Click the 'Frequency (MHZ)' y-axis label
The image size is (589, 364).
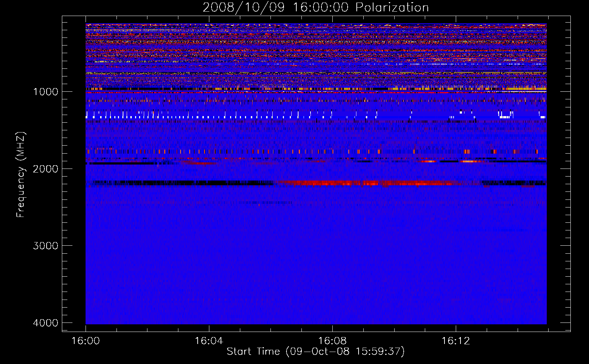[21, 175]
